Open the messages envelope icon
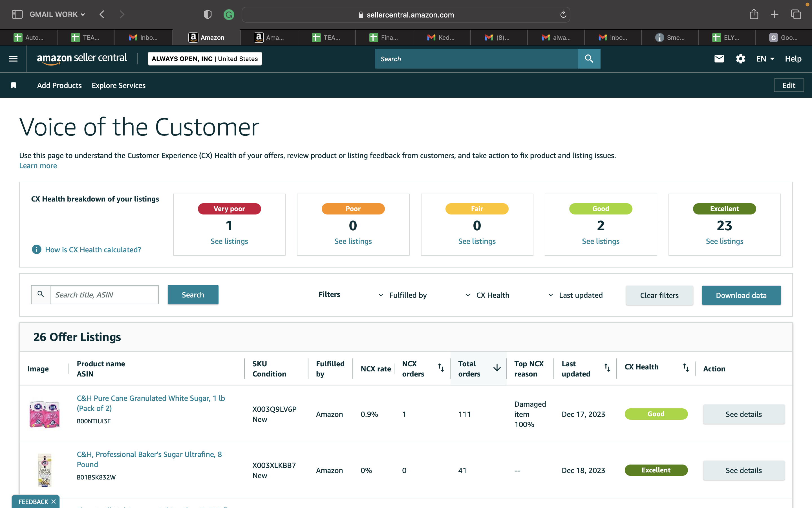Image resolution: width=812 pixels, height=508 pixels. [x=719, y=59]
